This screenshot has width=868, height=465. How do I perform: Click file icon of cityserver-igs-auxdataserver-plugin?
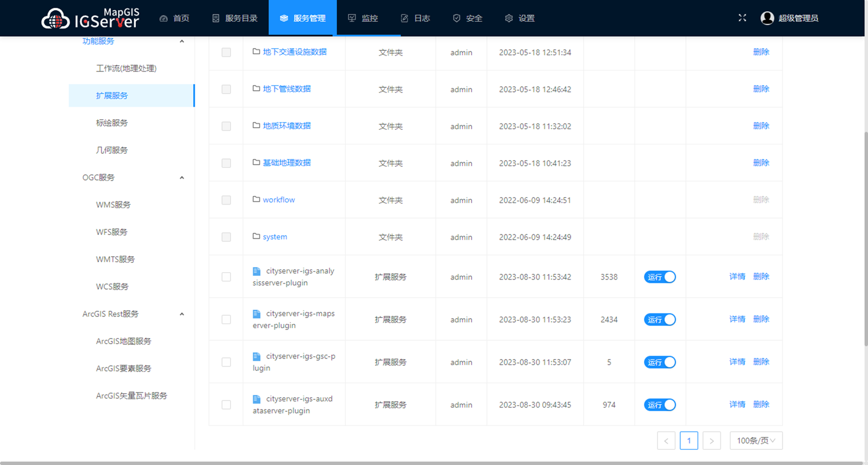point(257,399)
